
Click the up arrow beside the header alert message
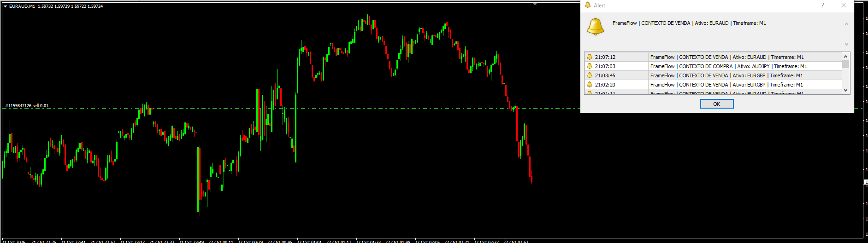tap(846, 24)
